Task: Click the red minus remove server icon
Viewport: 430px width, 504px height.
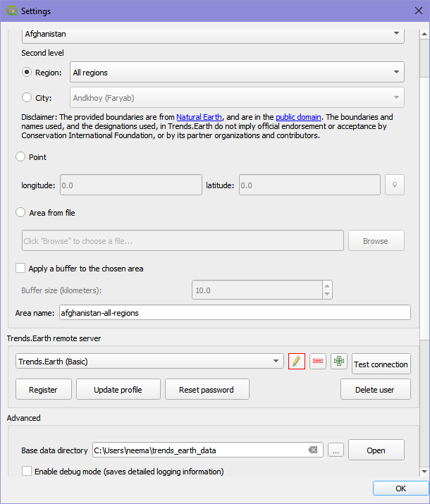Action: coord(317,361)
